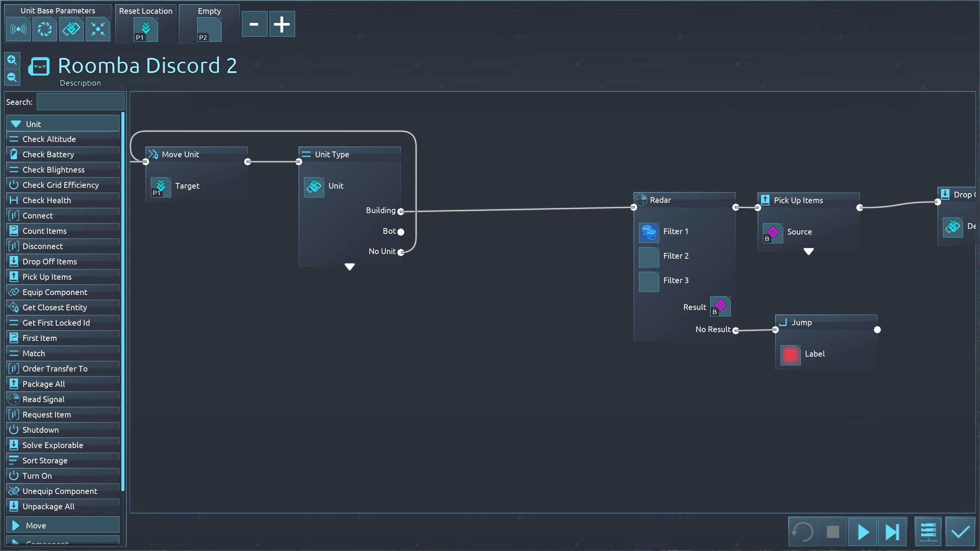Screen dimensions: 980x551
Task: Click the Search input field
Action: point(80,102)
